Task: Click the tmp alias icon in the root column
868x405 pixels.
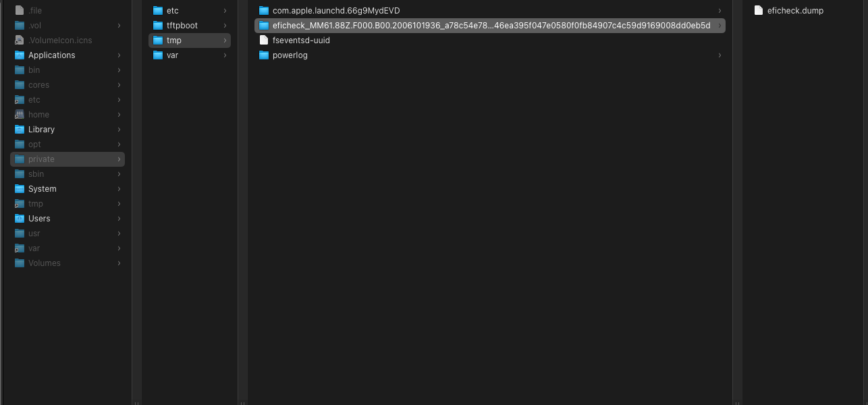Action: pyautogui.click(x=20, y=204)
